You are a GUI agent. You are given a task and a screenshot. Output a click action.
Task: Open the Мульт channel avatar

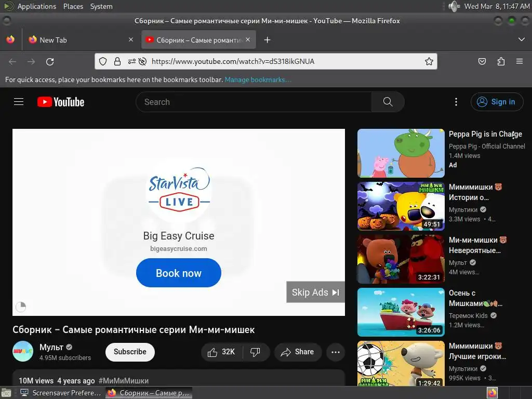[23, 351]
